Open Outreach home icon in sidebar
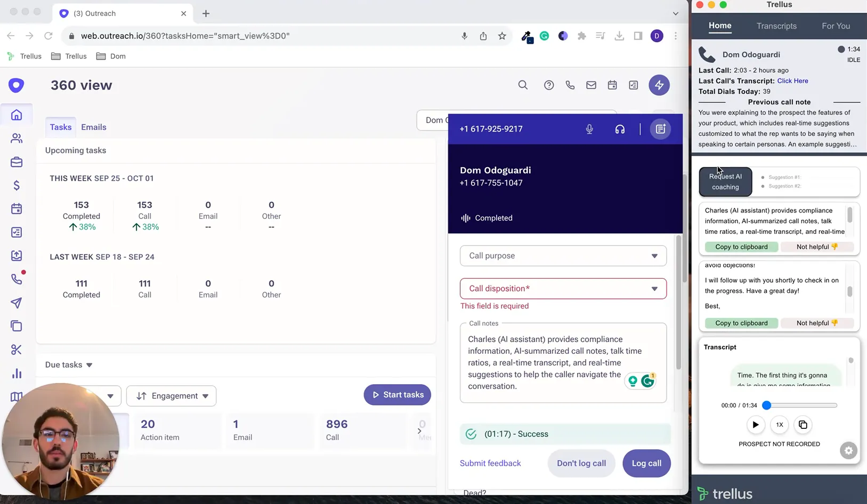 tap(17, 115)
